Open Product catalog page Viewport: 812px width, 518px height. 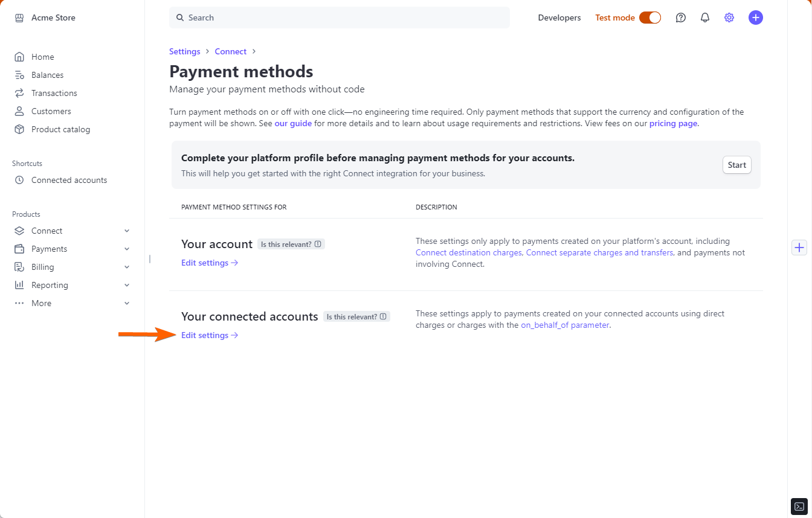click(x=60, y=129)
